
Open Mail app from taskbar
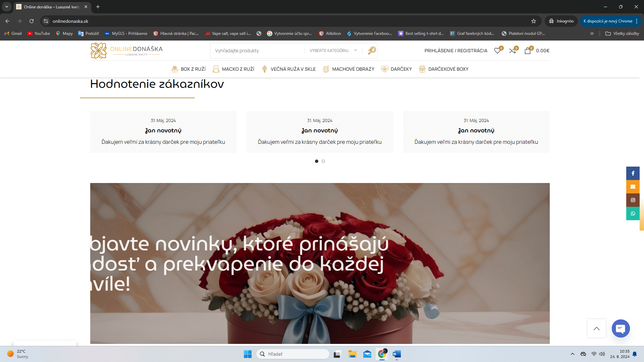coord(367,354)
